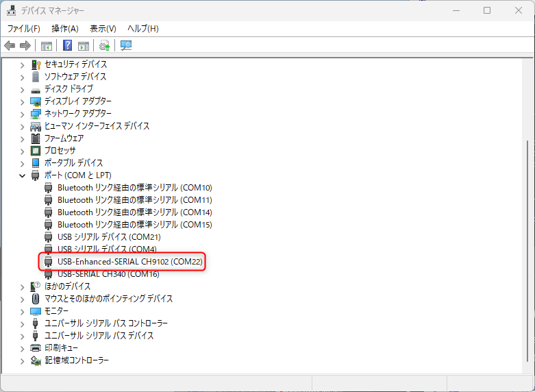This screenshot has width=535, height=392.
Task: Click Device Manager title bar app icon
Action: click(11, 10)
